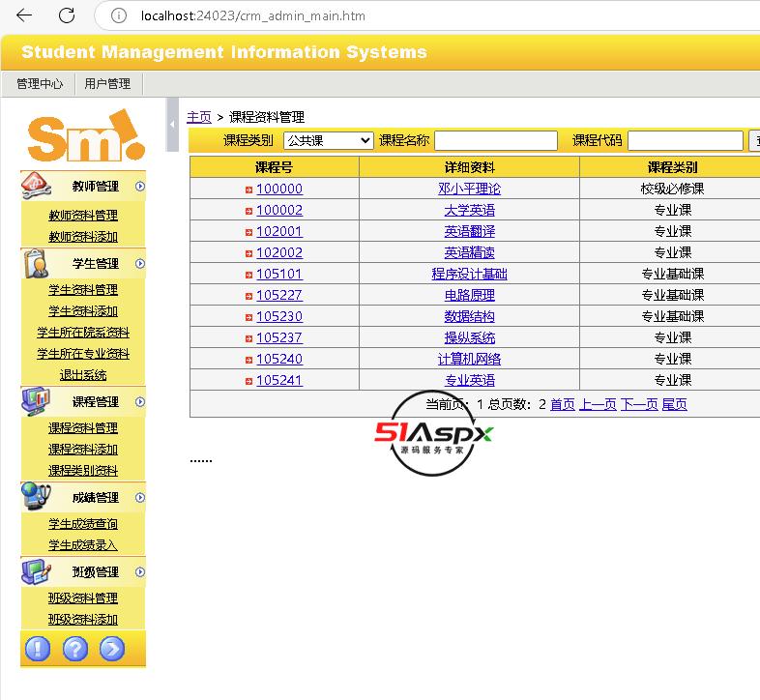Click the red arrow icon beside 105101
Viewport: 760px width, 700px height.
[248, 275]
